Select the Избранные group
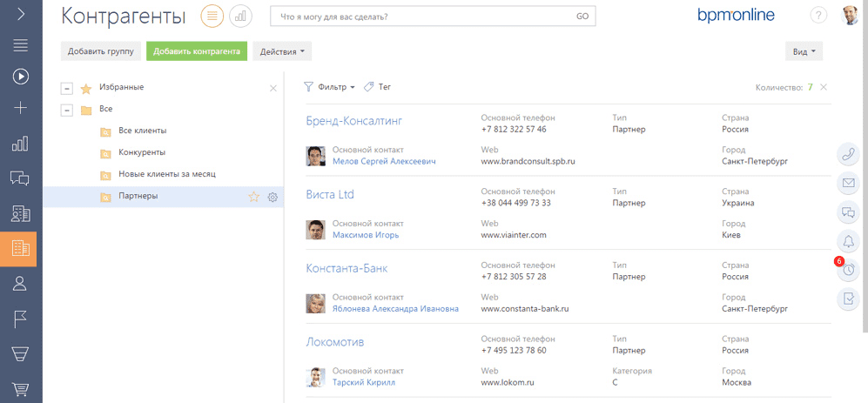The height and width of the screenshot is (403, 868). 122,87
